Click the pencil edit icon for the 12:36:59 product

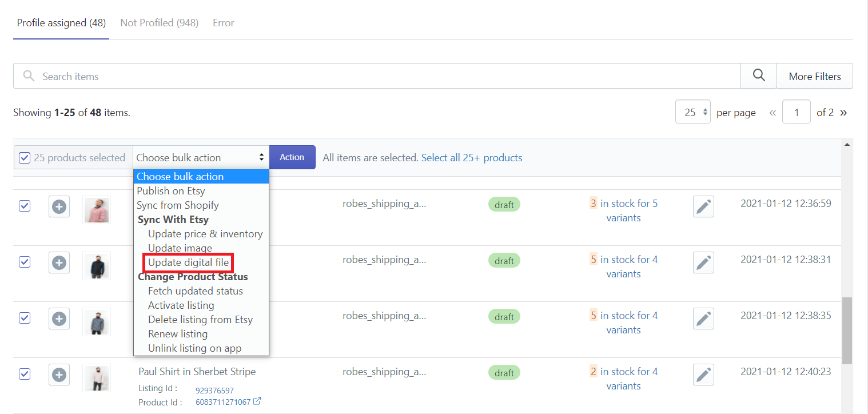point(703,206)
